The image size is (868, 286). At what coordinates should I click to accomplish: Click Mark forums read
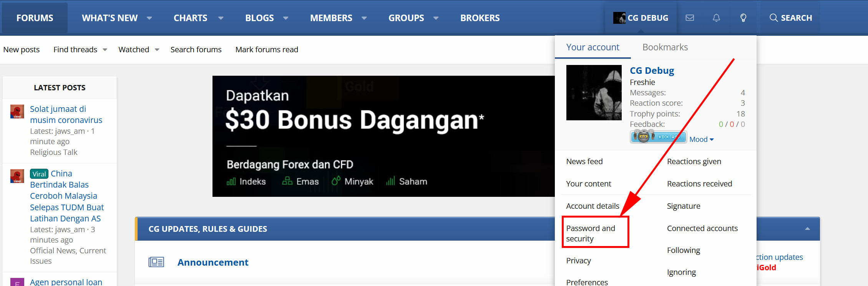267,50
